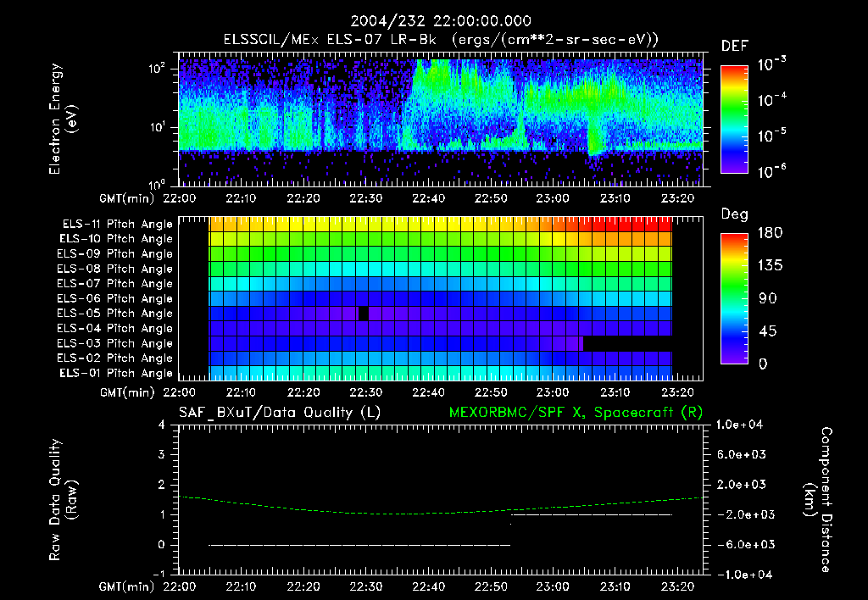Click the 1.0e+04 tick on distance axis
This screenshot has height=600, width=868.
739,425
